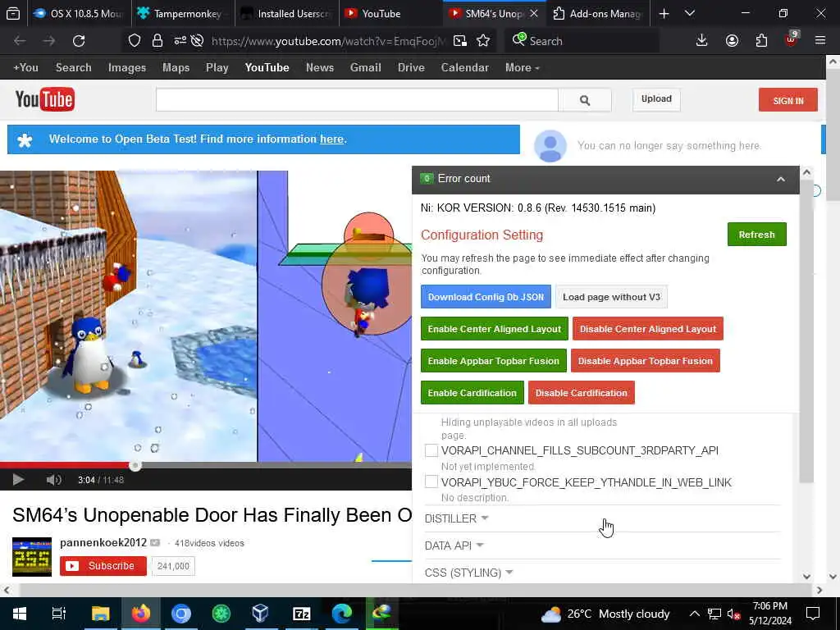Screen dimensions: 840x630
Task: Click the autoplay blocked icon in address bar
Action: (x=197, y=41)
